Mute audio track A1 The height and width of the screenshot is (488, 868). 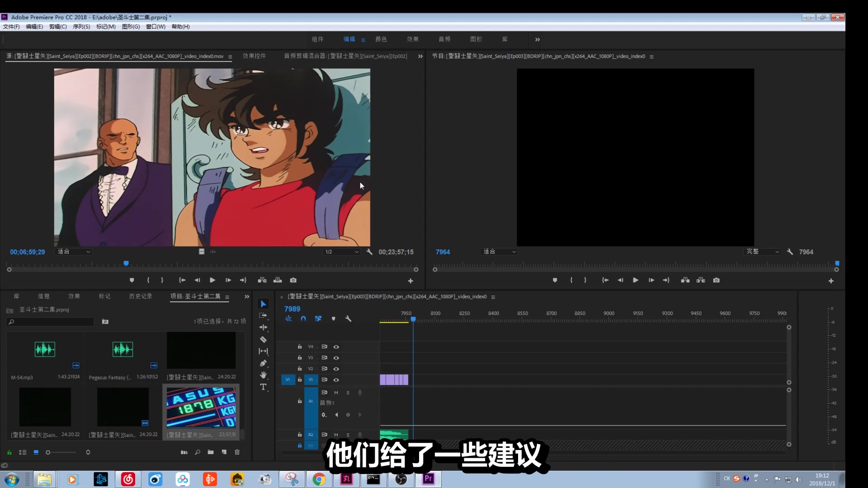click(336, 393)
